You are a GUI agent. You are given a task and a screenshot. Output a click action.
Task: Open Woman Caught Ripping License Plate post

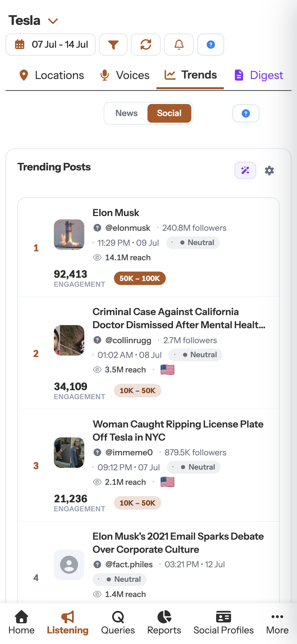[x=178, y=430]
